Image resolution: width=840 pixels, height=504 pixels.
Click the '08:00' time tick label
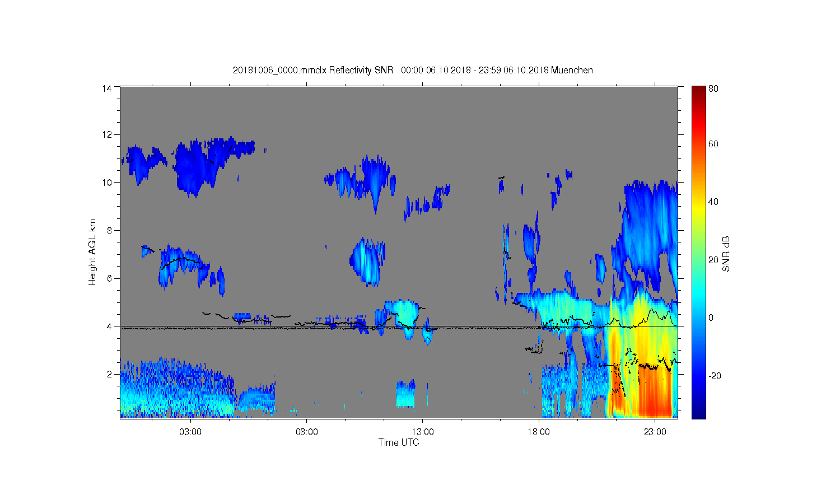[x=307, y=432]
